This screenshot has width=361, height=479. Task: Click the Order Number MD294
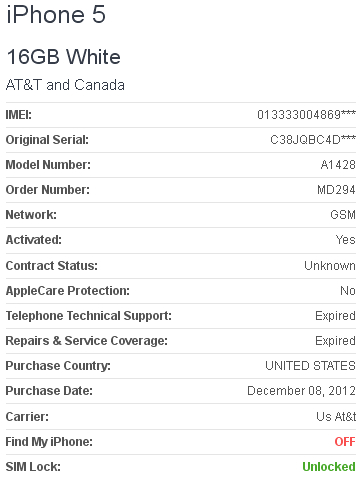pyautogui.click(x=336, y=190)
